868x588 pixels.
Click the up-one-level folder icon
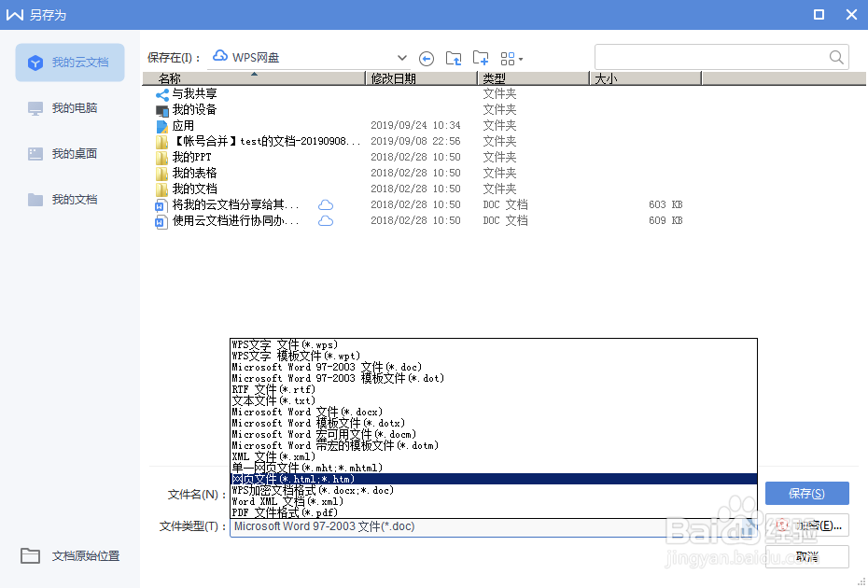point(454,58)
